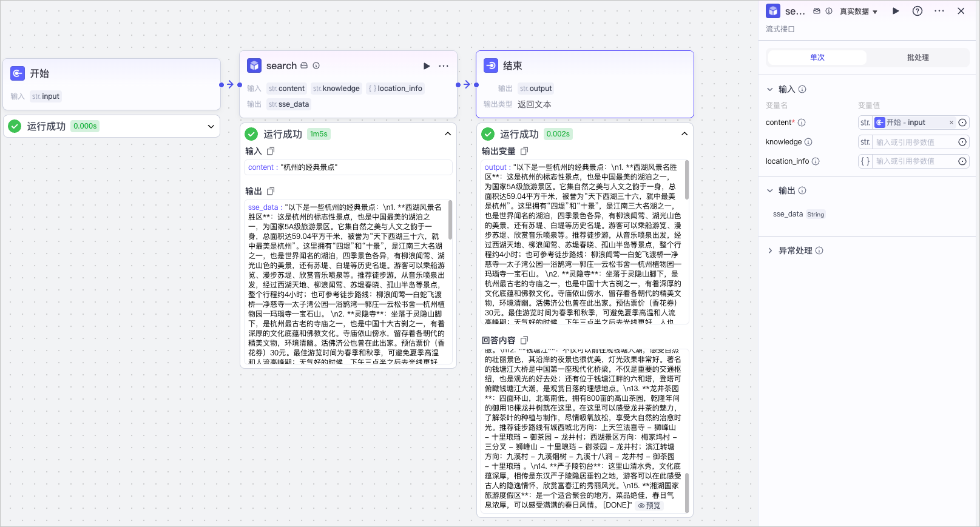Open search node more options menu
Screen dimensions: 980x527
444,66
